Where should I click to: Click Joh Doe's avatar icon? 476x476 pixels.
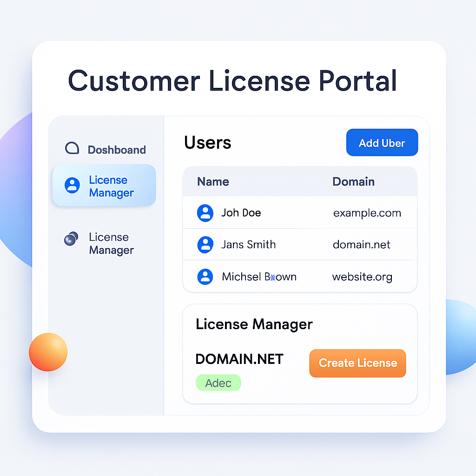[205, 212]
